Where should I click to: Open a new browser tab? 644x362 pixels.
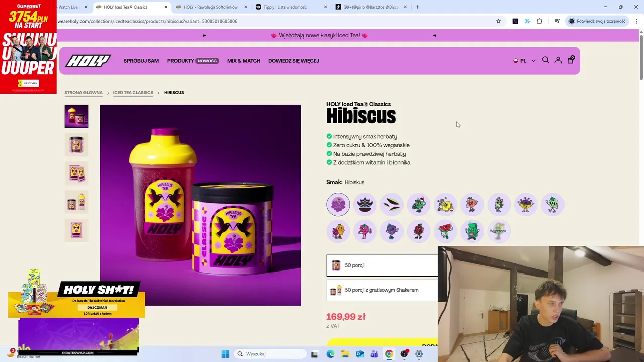pos(417,7)
